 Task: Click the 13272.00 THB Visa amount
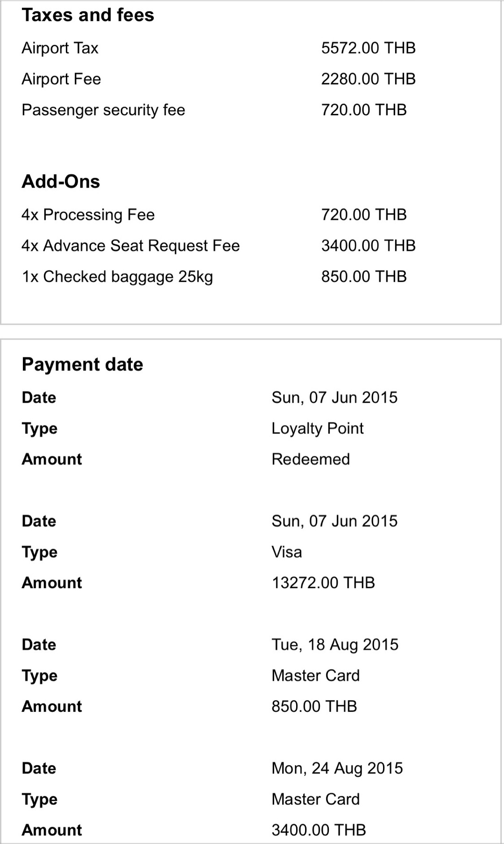[x=323, y=583]
